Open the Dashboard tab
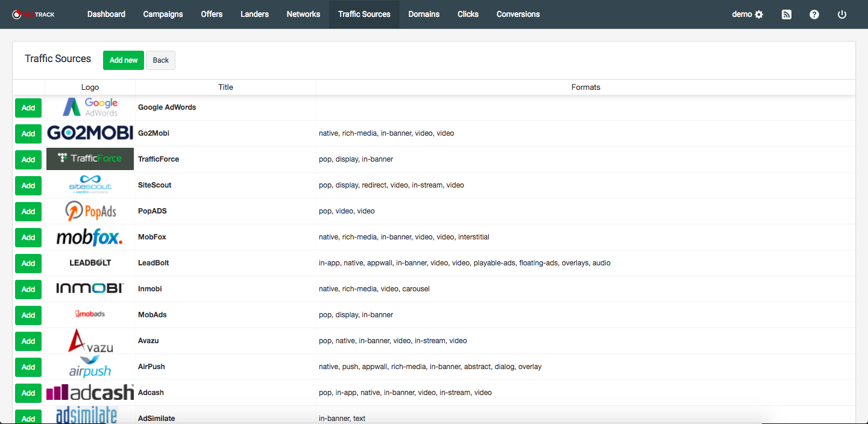 [x=106, y=14]
